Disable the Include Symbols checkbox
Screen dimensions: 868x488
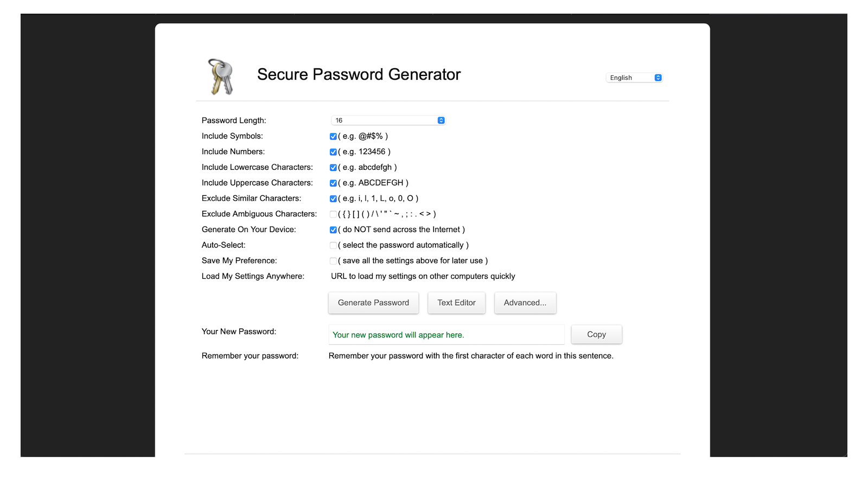coord(333,136)
